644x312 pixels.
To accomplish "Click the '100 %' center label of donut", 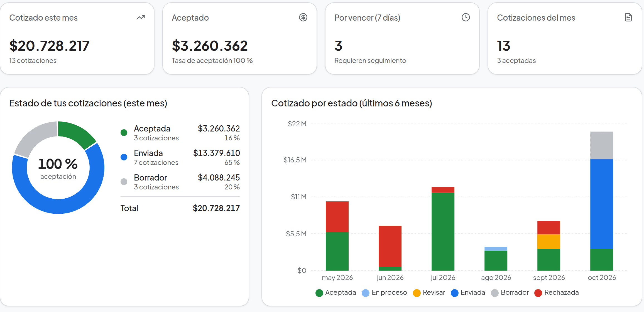I will [58, 164].
